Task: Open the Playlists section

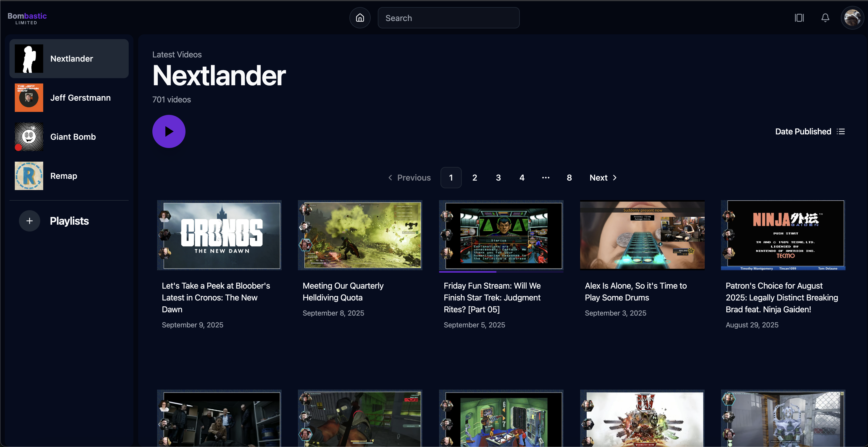Action: [x=70, y=221]
